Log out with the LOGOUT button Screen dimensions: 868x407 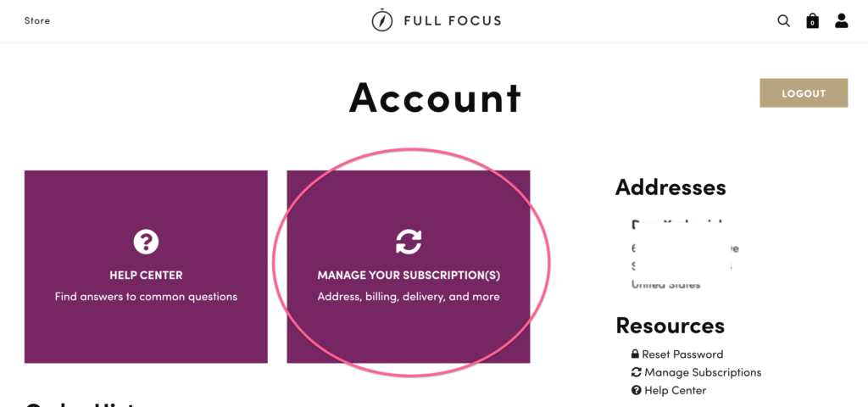click(x=804, y=93)
